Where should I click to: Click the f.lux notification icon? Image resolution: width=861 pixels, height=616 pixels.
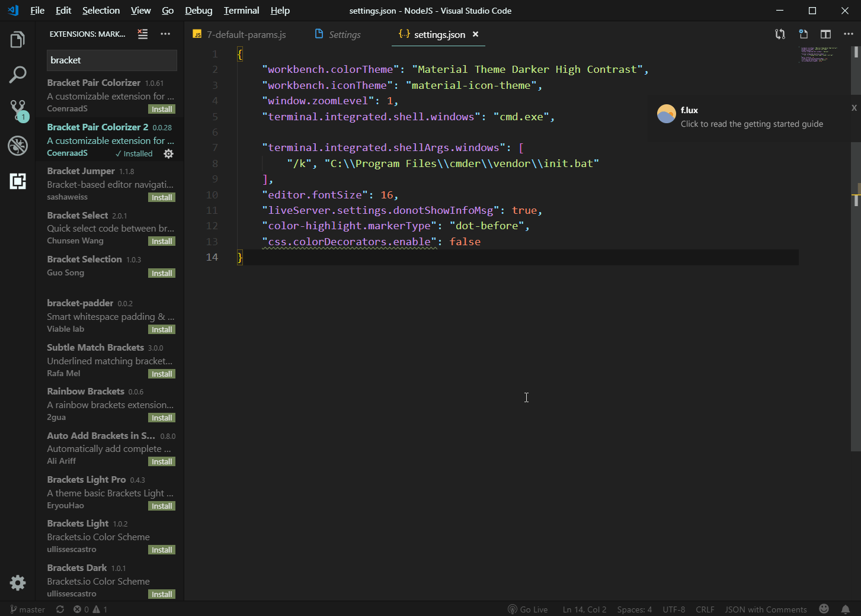pos(667,114)
